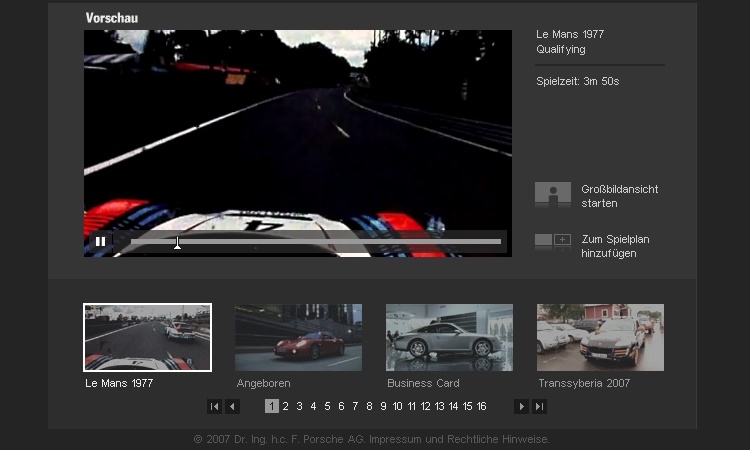Click the Spielzeit: 3m 50s text

tap(577, 81)
